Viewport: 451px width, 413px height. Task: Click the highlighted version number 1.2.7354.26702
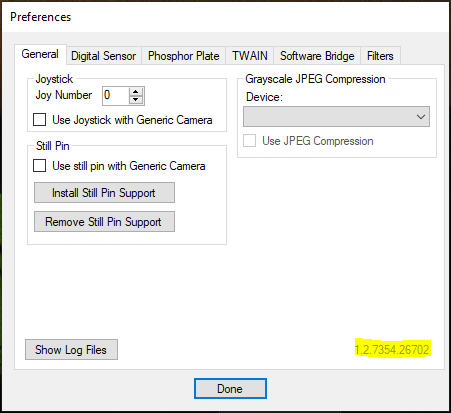pyautogui.click(x=392, y=349)
